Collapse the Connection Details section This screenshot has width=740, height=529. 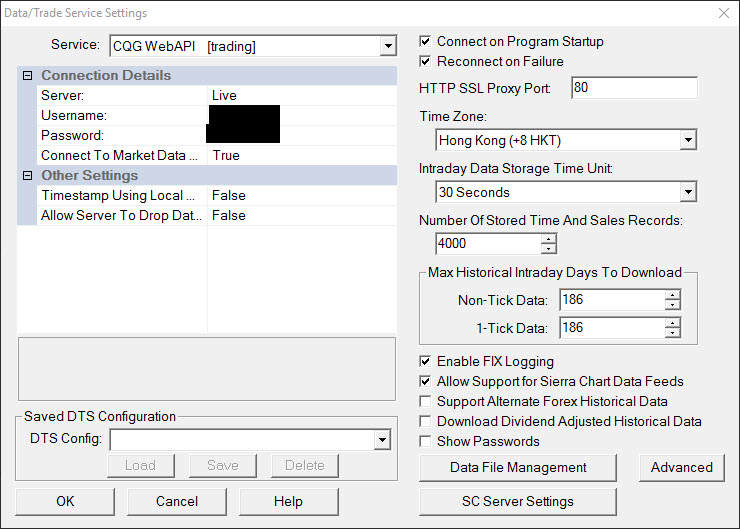(27, 76)
